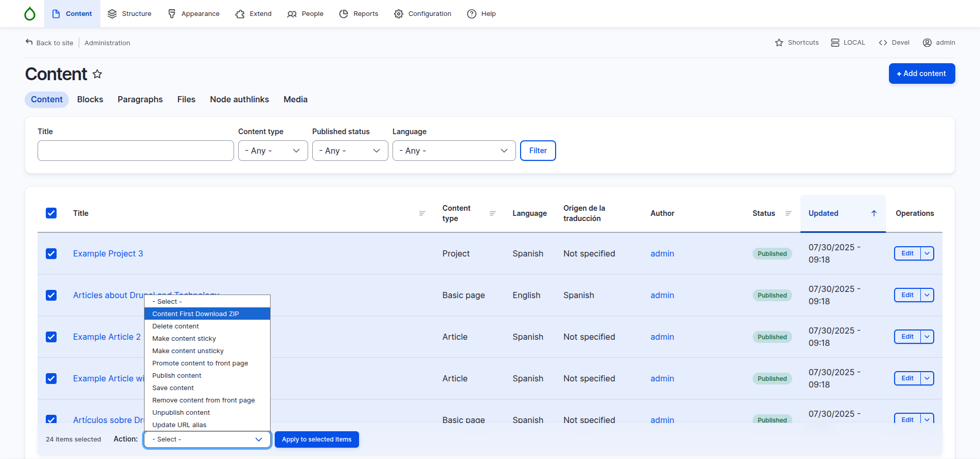Choose Update URL alias action
This screenshot has width=980, height=459.
tap(207, 425)
